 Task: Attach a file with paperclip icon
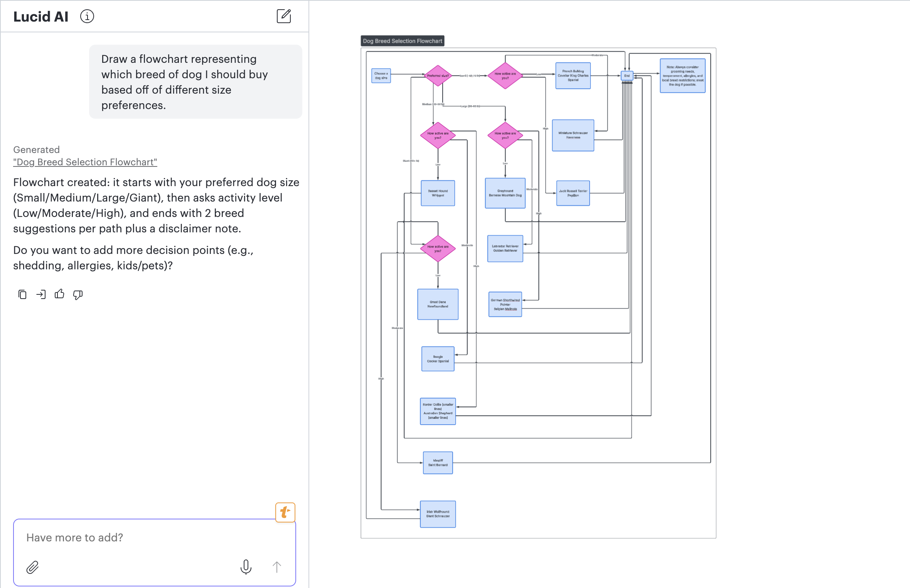click(32, 567)
